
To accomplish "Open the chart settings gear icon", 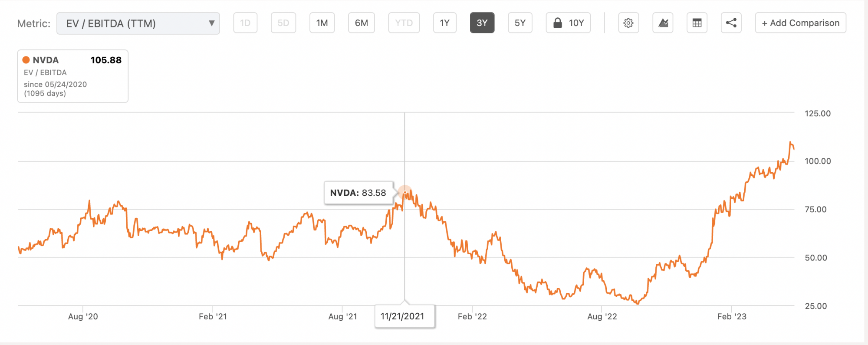I will pos(628,23).
